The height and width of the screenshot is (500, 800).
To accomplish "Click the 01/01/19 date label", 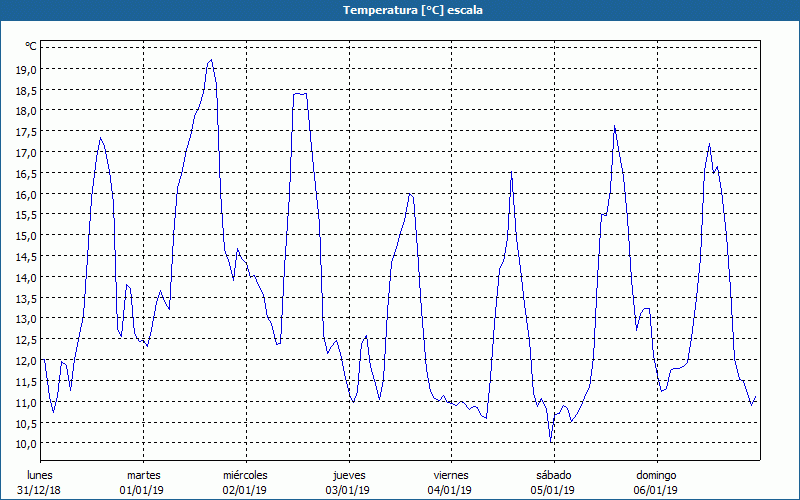I will click(x=142, y=490).
